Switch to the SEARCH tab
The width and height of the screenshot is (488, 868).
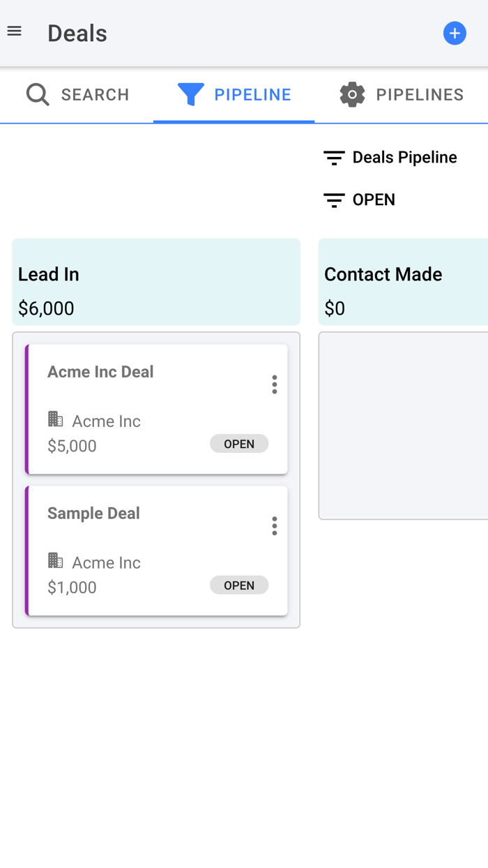click(x=95, y=94)
